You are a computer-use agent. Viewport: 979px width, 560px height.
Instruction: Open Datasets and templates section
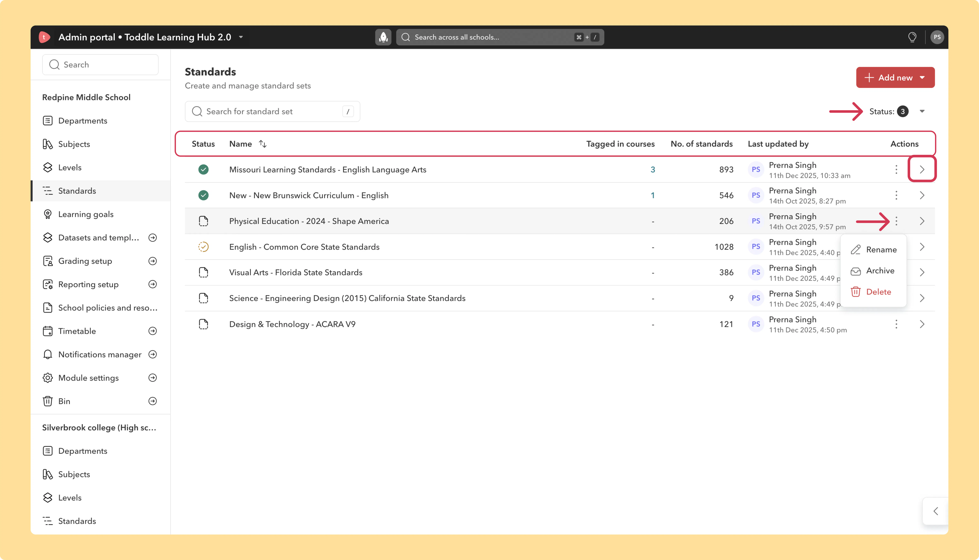[x=98, y=238]
